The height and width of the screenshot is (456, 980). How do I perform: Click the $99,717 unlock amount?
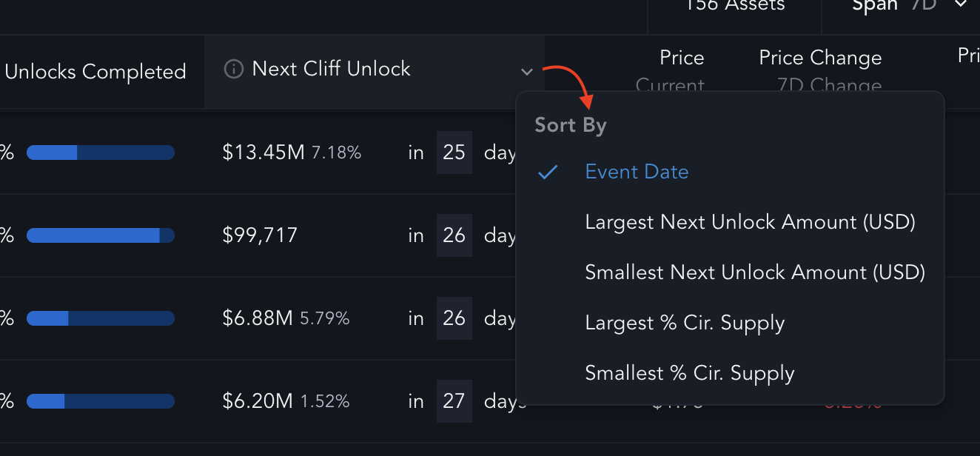[260, 235]
